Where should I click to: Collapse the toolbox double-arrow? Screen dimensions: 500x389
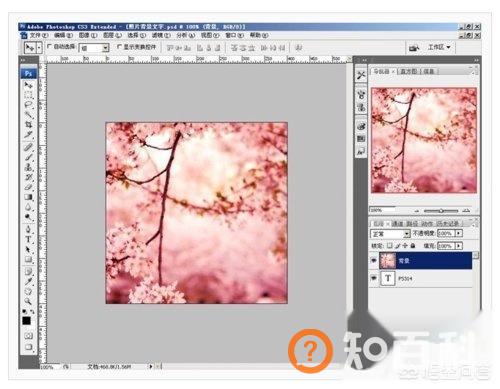[x=23, y=61]
